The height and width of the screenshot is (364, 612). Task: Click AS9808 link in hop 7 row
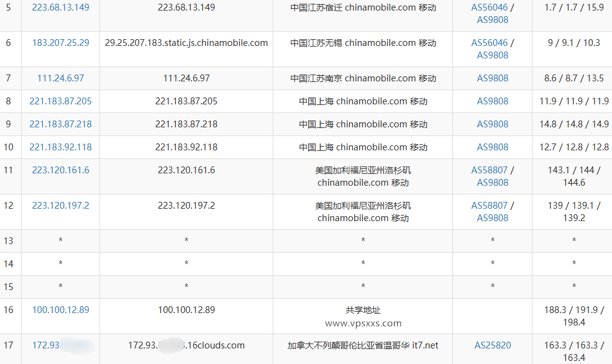pyautogui.click(x=493, y=78)
